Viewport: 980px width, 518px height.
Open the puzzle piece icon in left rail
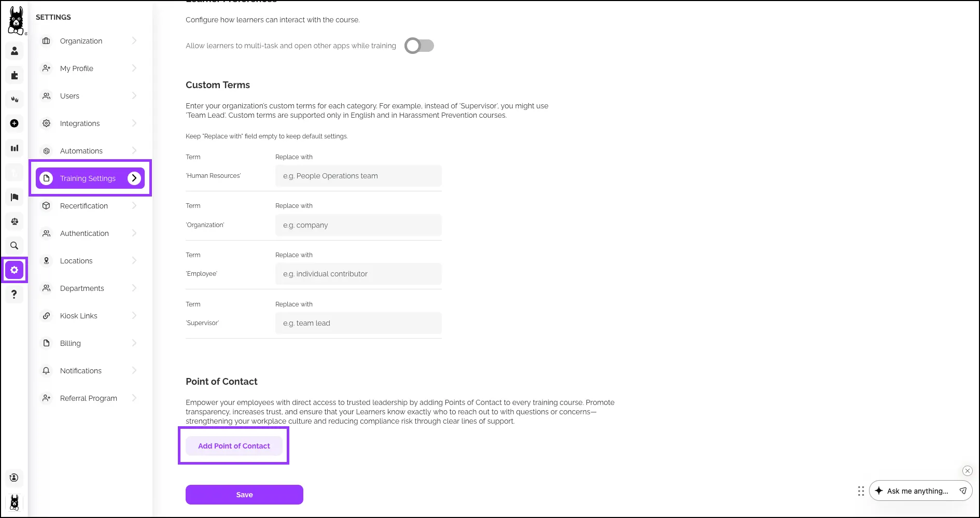click(15, 75)
